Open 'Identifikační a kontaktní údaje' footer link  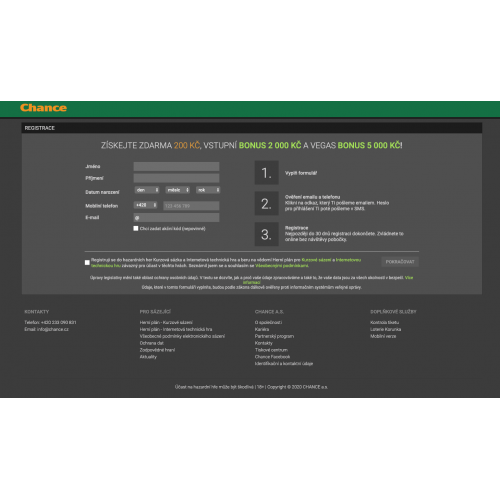284,364
